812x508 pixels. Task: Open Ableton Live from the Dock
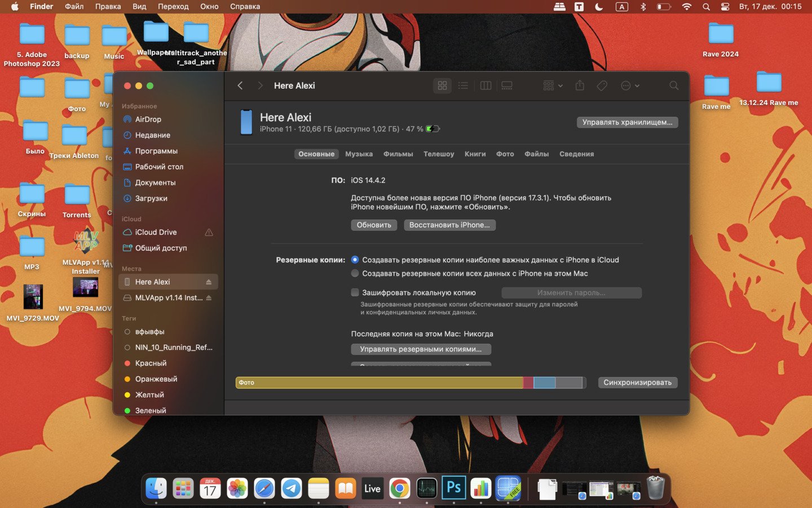click(372, 488)
